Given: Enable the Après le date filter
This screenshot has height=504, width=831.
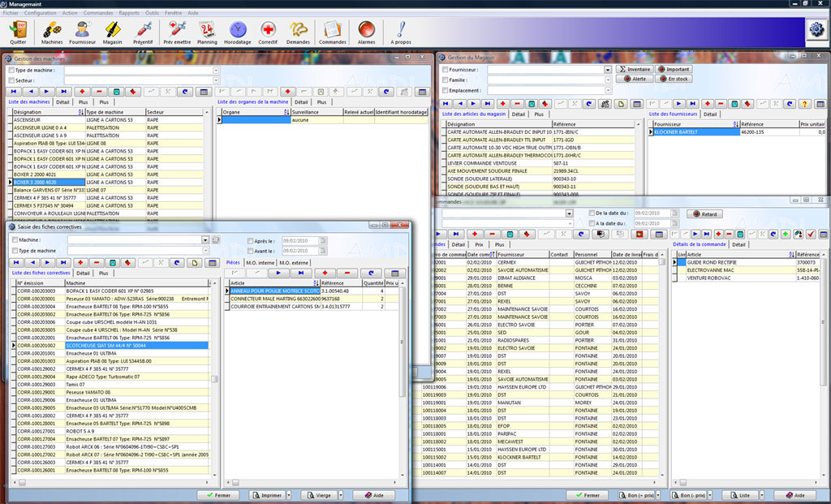Looking at the screenshot, I should coord(250,240).
